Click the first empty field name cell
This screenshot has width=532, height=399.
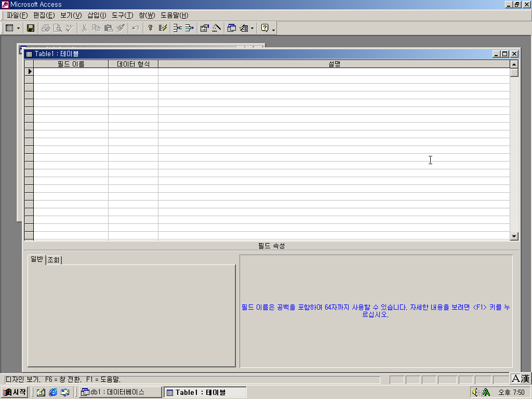coord(71,72)
